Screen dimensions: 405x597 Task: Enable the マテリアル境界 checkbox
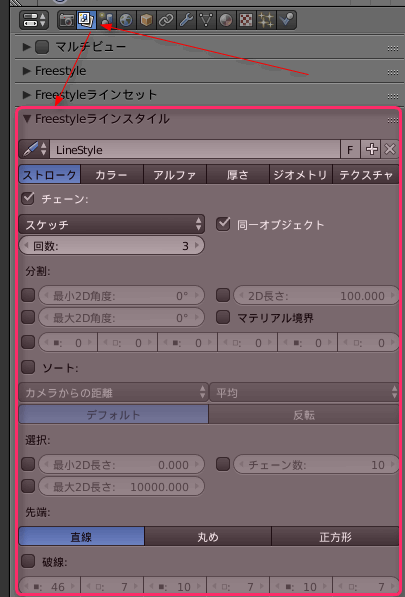pos(223,317)
